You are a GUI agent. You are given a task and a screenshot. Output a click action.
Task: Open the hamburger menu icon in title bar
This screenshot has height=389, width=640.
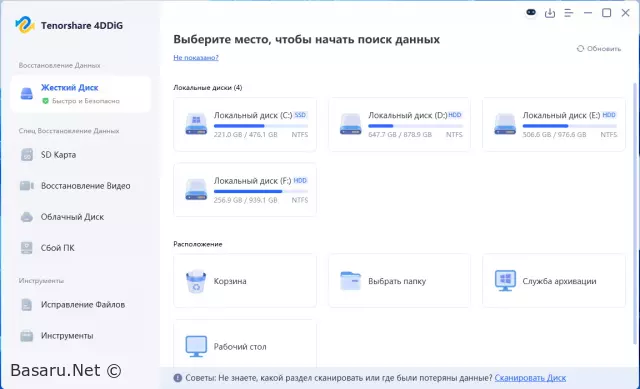(x=569, y=13)
